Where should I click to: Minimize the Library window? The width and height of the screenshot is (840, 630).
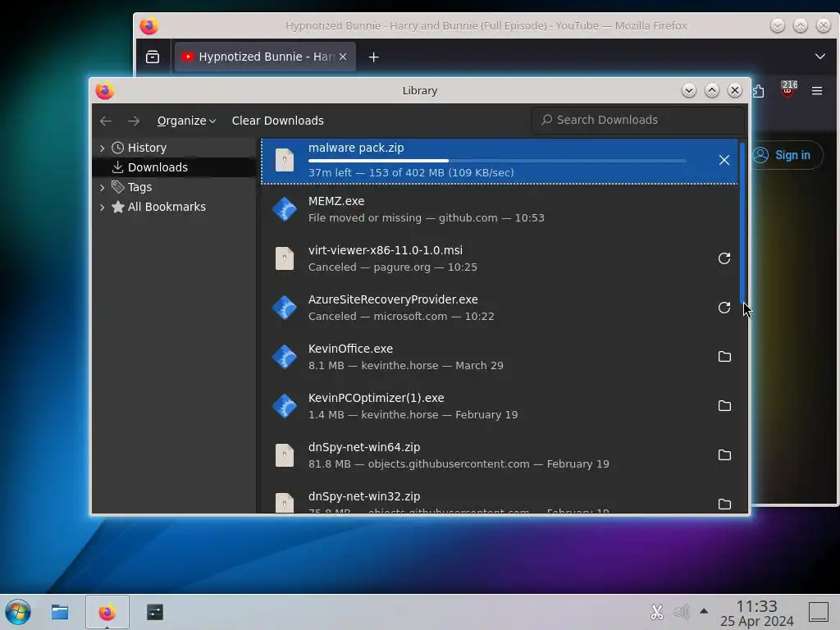pyautogui.click(x=688, y=90)
